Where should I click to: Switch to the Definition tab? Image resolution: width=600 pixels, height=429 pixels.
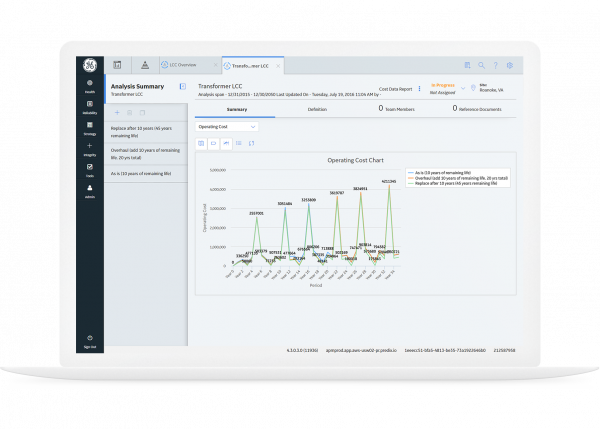[x=317, y=108]
